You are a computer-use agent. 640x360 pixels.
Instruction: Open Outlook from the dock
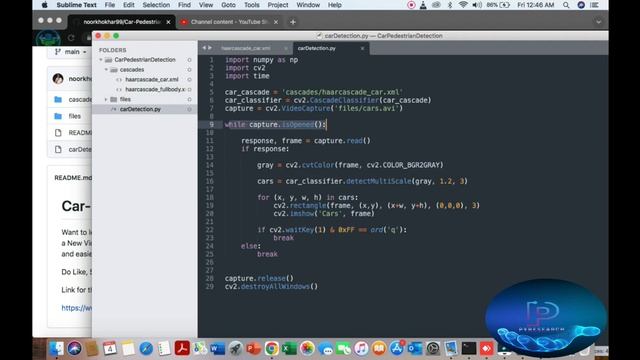415,348
